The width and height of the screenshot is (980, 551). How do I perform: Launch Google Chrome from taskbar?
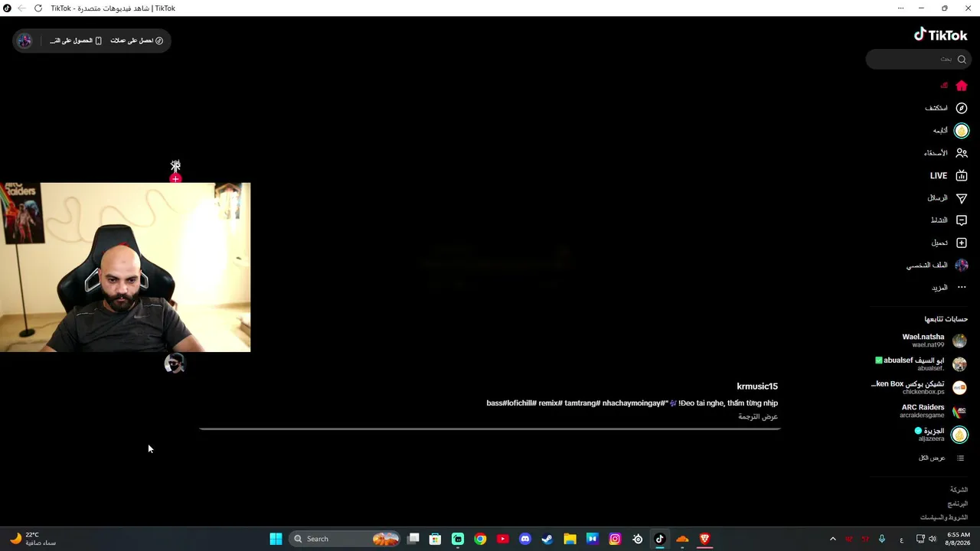(480, 539)
